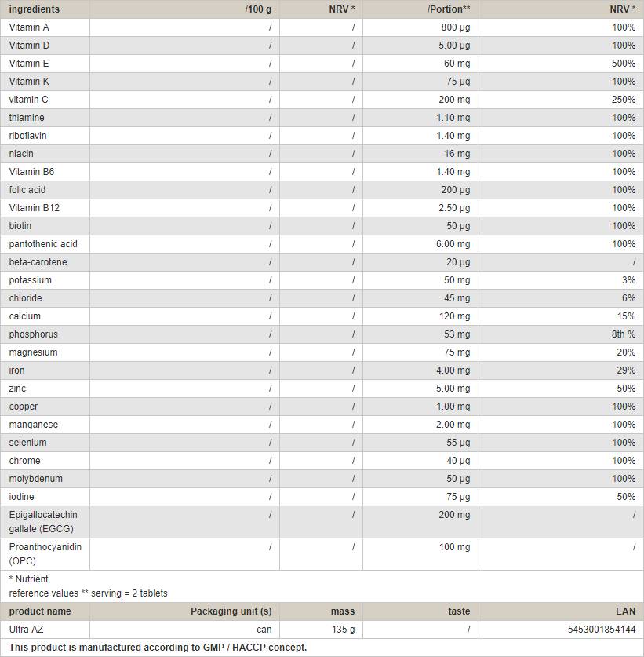Click the Vitamin E 500% NRV value
The height and width of the screenshot is (657, 644).
click(624, 64)
